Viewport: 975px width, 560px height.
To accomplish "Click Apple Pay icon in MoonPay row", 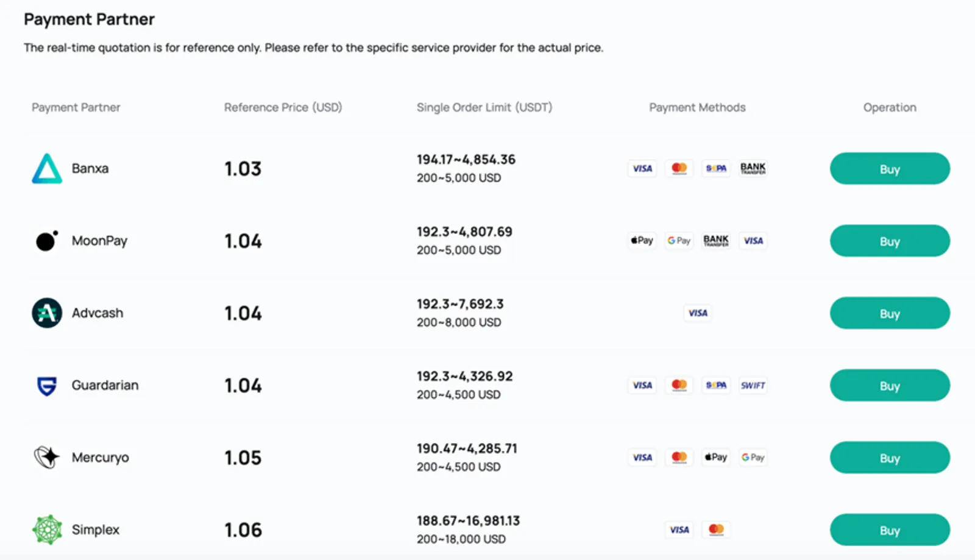I will 642,240.
